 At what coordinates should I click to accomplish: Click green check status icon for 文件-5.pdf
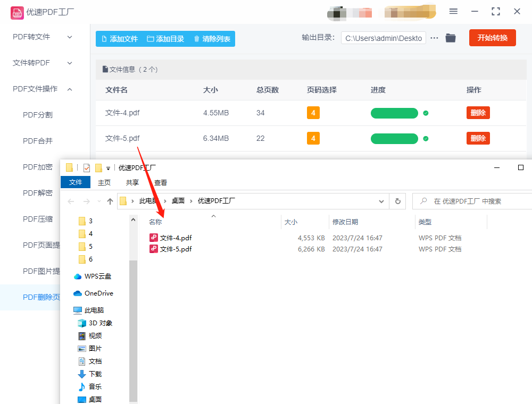(x=426, y=139)
